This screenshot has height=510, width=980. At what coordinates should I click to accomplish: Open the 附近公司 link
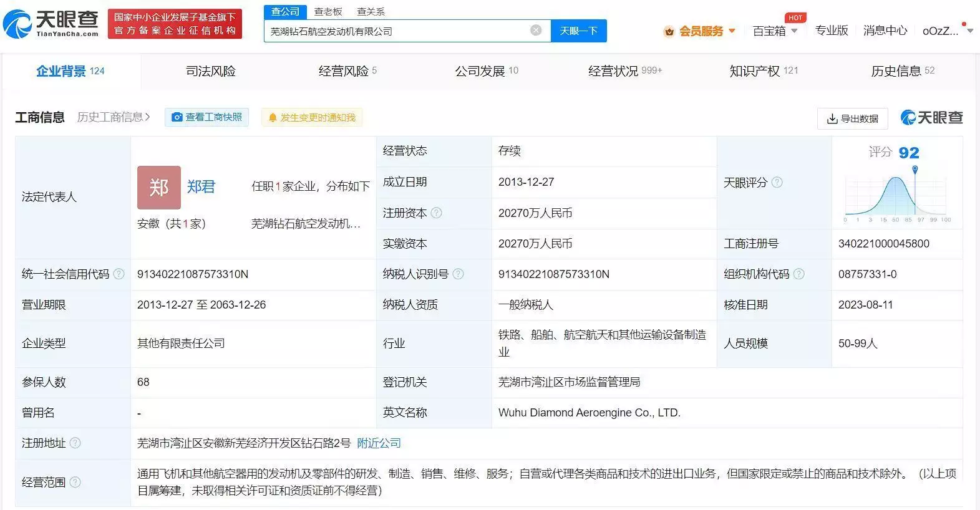pyautogui.click(x=379, y=443)
